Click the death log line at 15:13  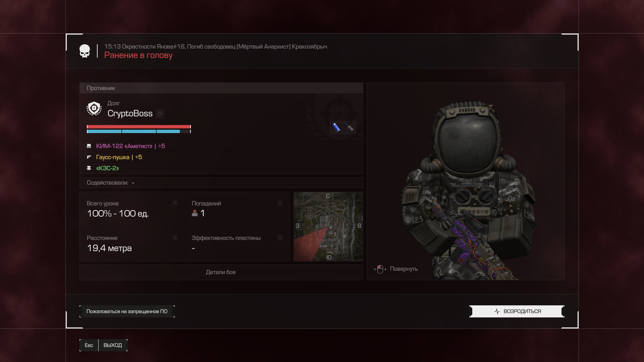click(x=216, y=47)
